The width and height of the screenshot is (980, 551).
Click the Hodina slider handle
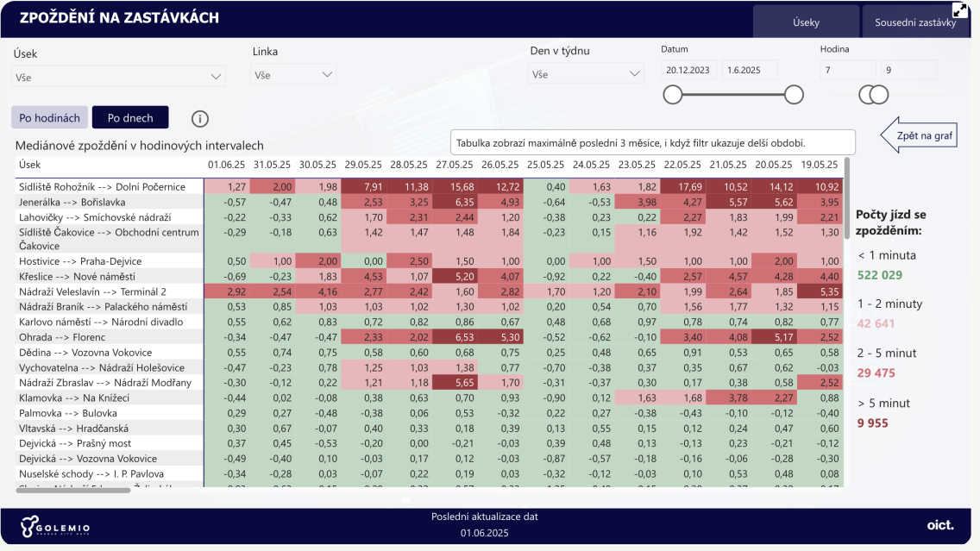(873, 95)
